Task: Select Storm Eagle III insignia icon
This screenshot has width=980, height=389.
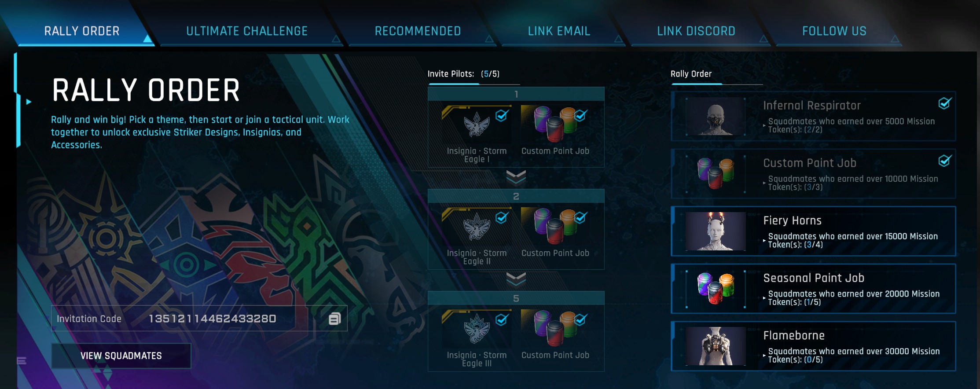Action: 477,328
